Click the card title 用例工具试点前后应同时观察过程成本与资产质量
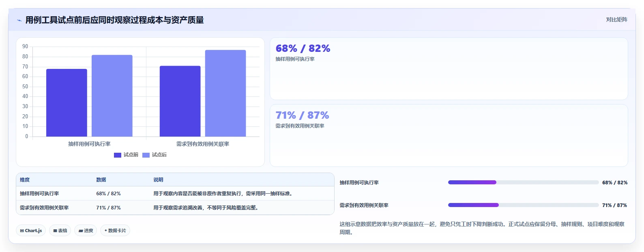The width and height of the screenshot is (644, 252). click(115, 20)
